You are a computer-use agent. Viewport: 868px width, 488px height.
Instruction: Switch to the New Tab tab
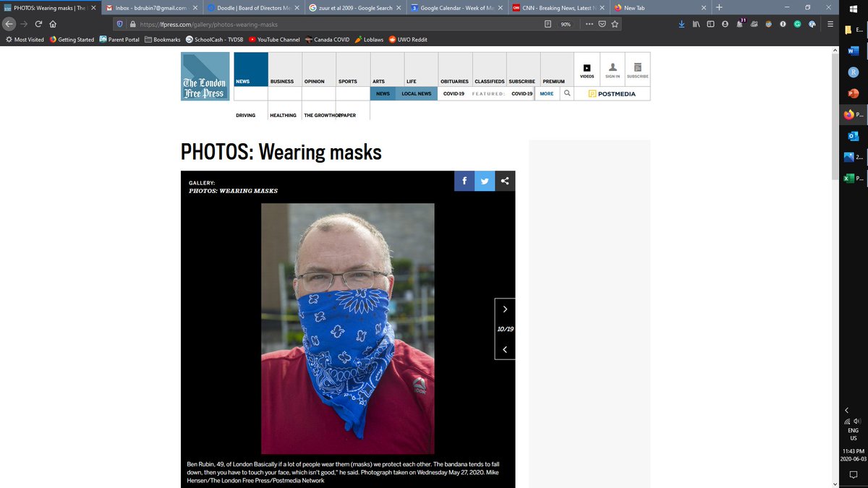pos(660,7)
